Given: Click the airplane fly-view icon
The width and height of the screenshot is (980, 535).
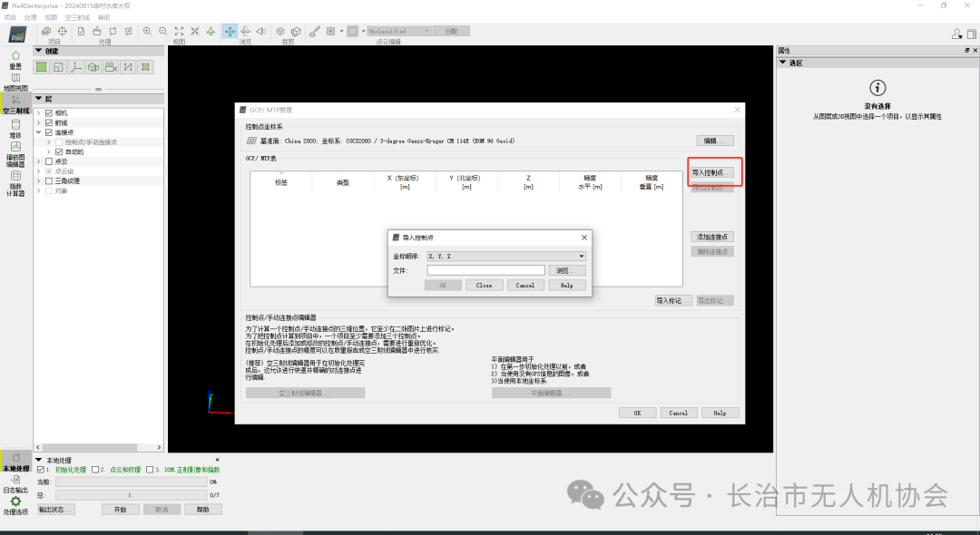Looking at the screenshot, I should [211, 31].
